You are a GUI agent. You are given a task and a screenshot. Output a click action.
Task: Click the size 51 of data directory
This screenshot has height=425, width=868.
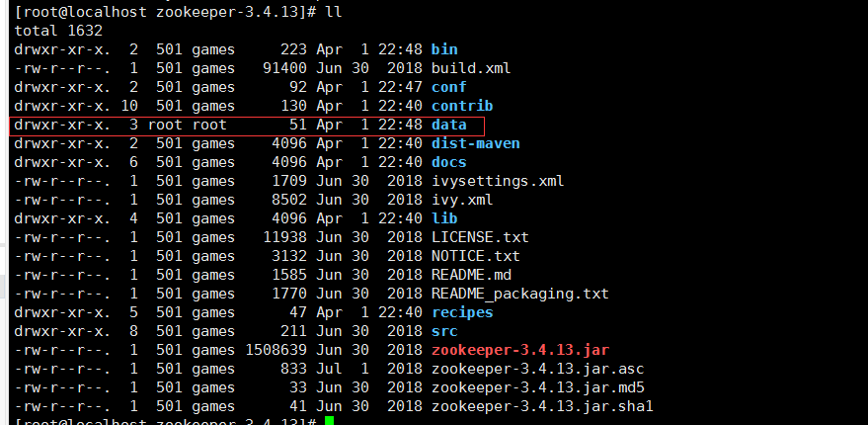298,125
